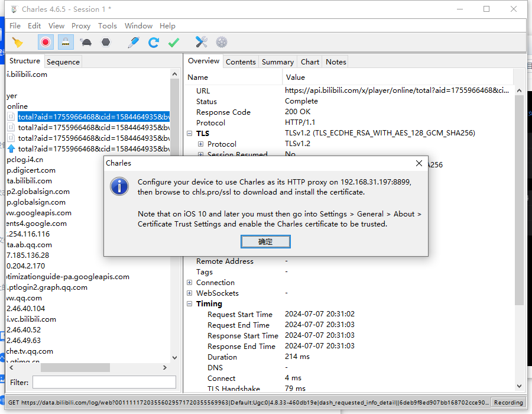532x414 pixels.
Task: Open the Proxy menu
Action: pos(81,26)
